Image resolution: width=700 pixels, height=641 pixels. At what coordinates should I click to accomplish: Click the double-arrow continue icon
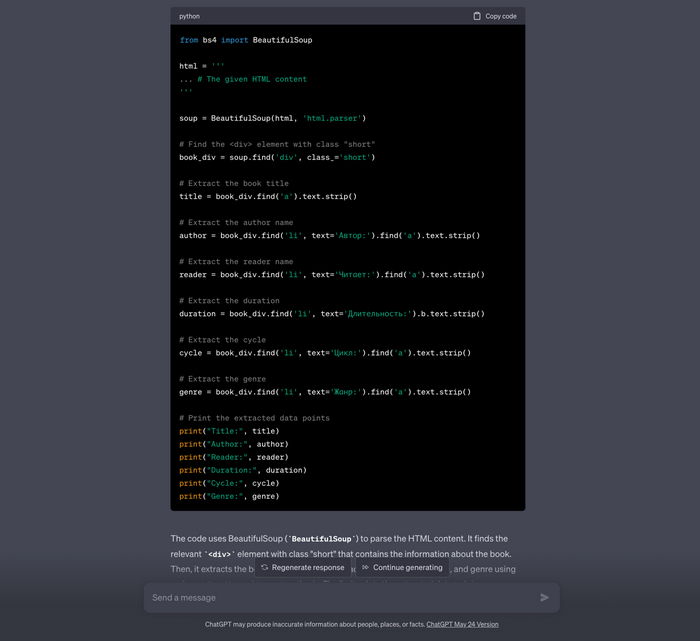[x=366, y=567]
